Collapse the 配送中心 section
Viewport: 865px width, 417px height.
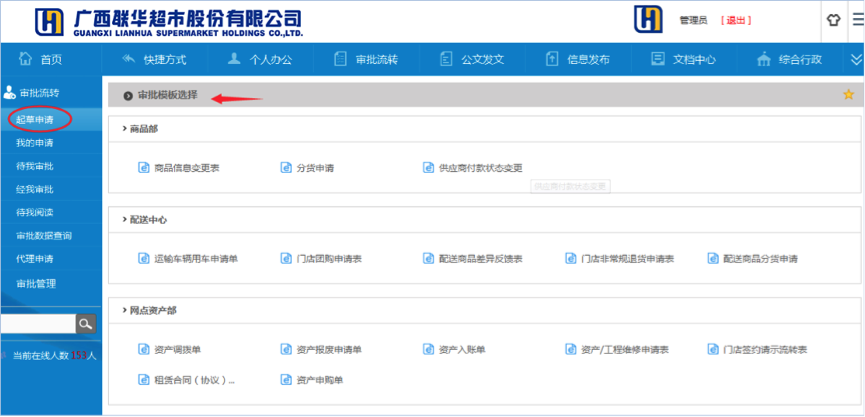(x=124, y=219)
